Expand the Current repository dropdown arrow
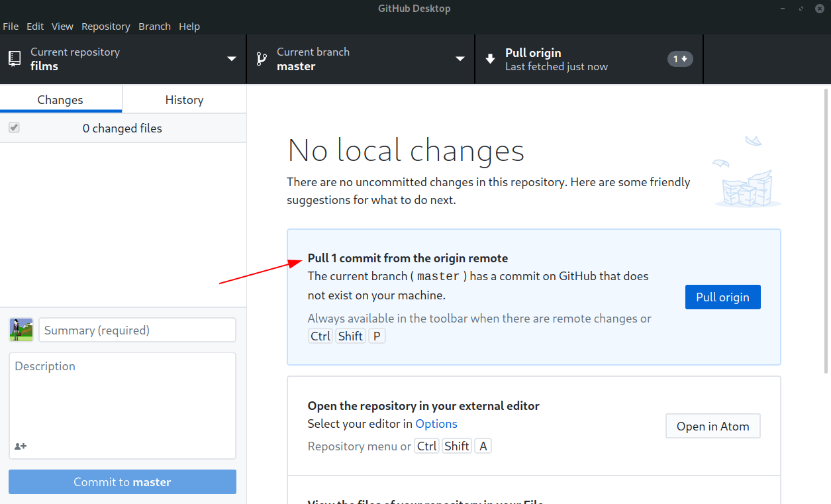The image size is (831, 504). coord(232,59)
